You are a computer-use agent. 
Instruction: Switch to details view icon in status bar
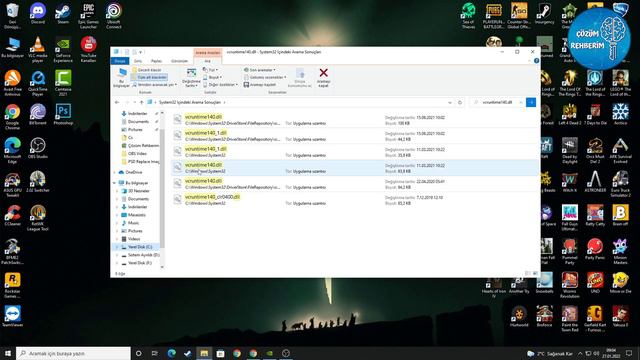click(x=527, y=273)
